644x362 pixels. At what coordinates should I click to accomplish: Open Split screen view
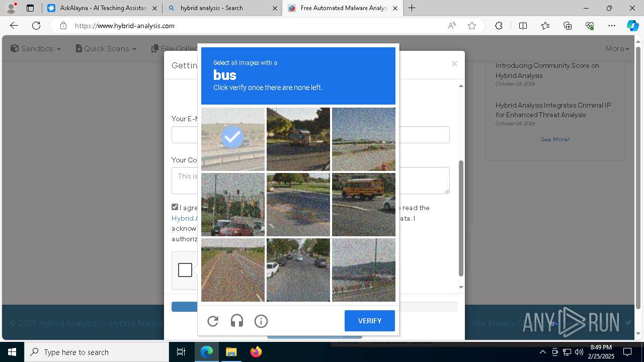click(523, 26)
